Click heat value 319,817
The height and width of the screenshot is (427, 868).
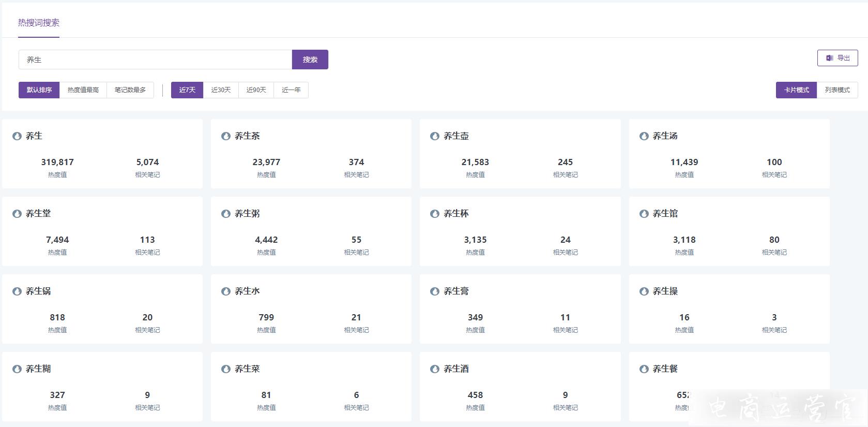tap(57, 162)
